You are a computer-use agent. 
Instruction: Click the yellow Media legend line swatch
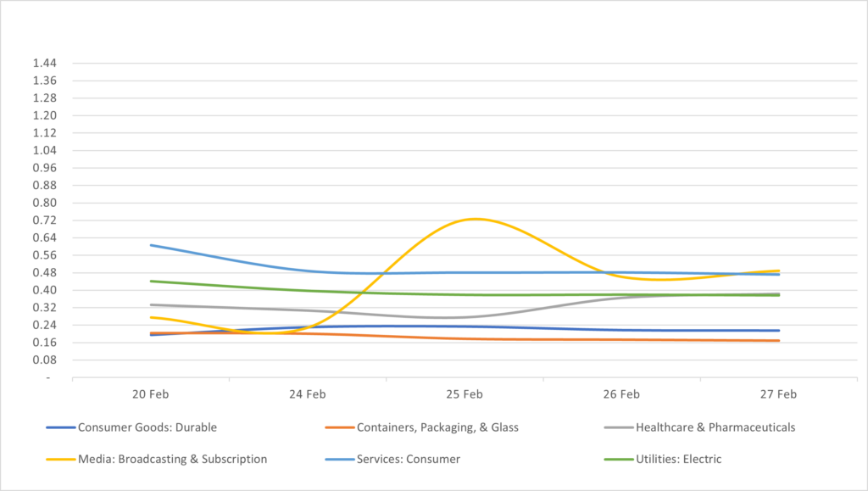(60, 459)
